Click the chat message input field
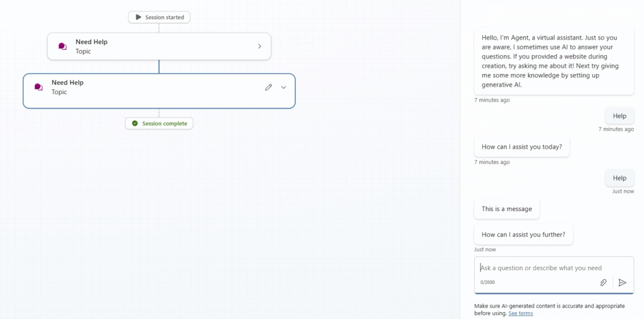This screenshot has height=319, width=644. pyautogui.click(x=554, y=275)
